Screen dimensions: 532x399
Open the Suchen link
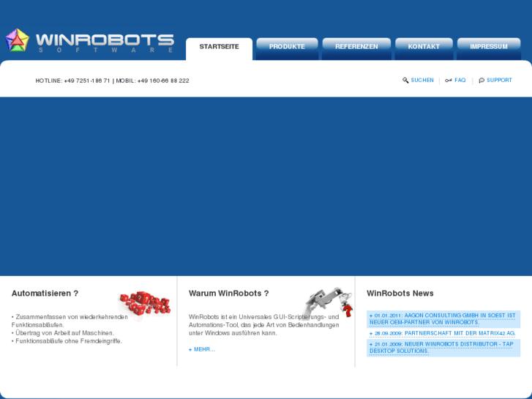coord(422,80)
